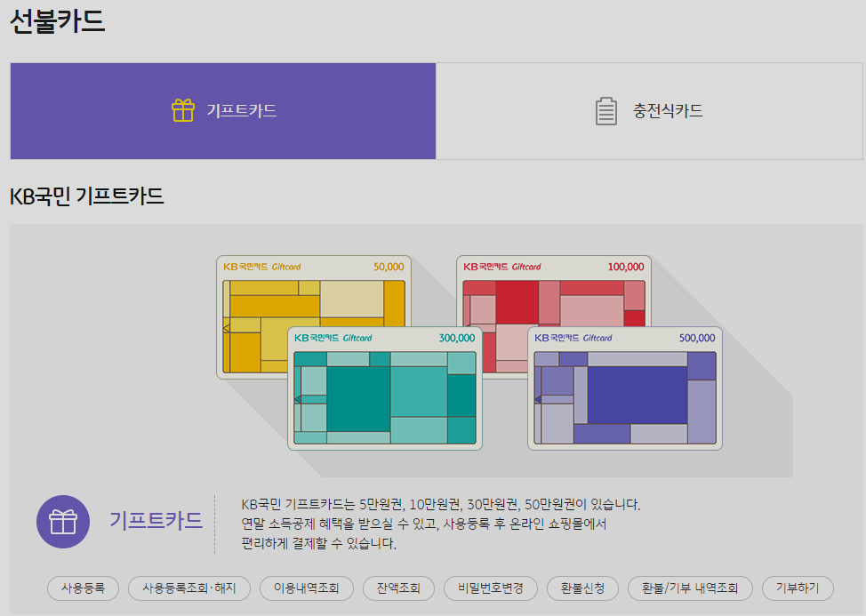Screen dimensions: 866x616
Task: Click the purple 기프트카드 label text
Action: [x=156, y=521]
